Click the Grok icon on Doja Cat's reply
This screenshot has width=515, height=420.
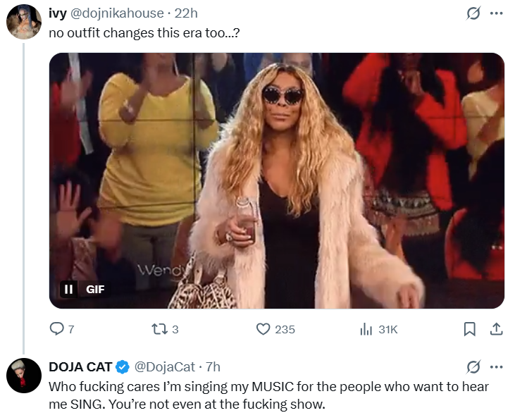[x=473, y=367]
